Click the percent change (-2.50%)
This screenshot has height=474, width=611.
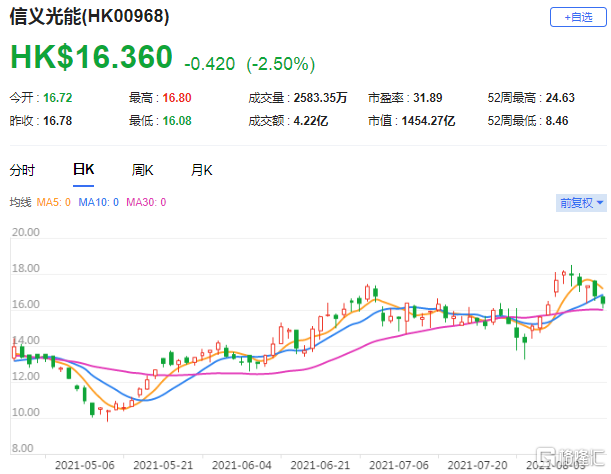click(x=281, y=64)
